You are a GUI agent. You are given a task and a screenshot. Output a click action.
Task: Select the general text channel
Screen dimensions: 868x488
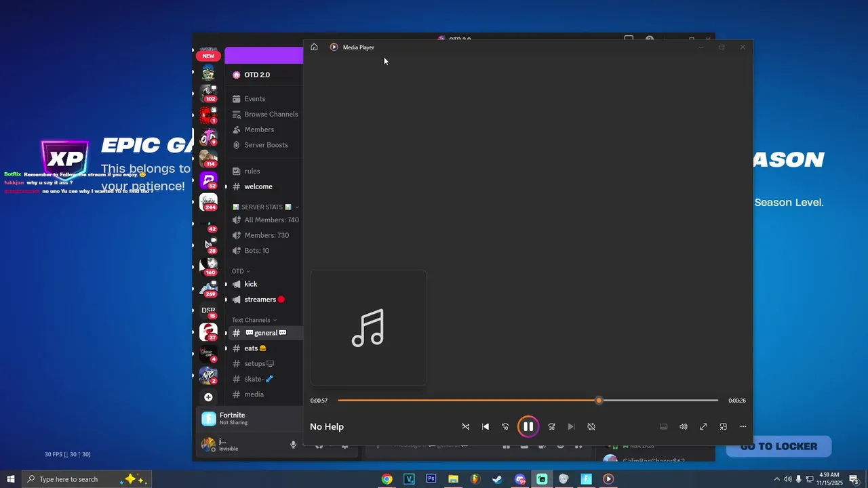click(x=264, y=333)
